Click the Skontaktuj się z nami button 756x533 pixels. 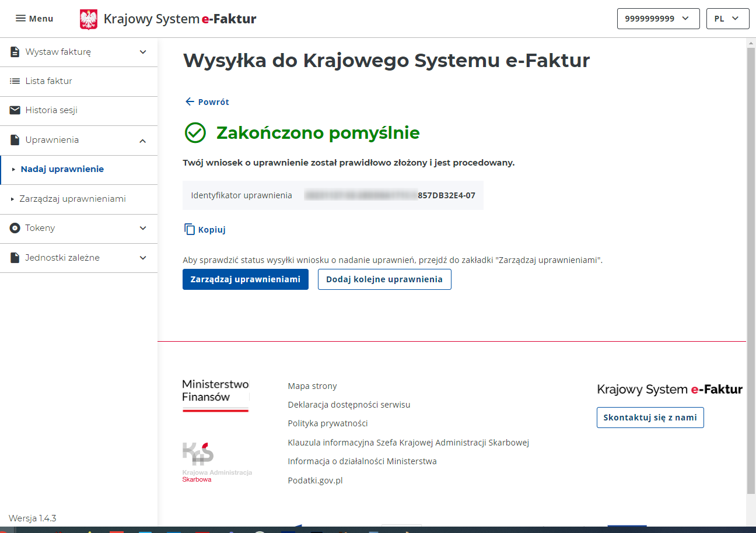(x=650, y=418)
